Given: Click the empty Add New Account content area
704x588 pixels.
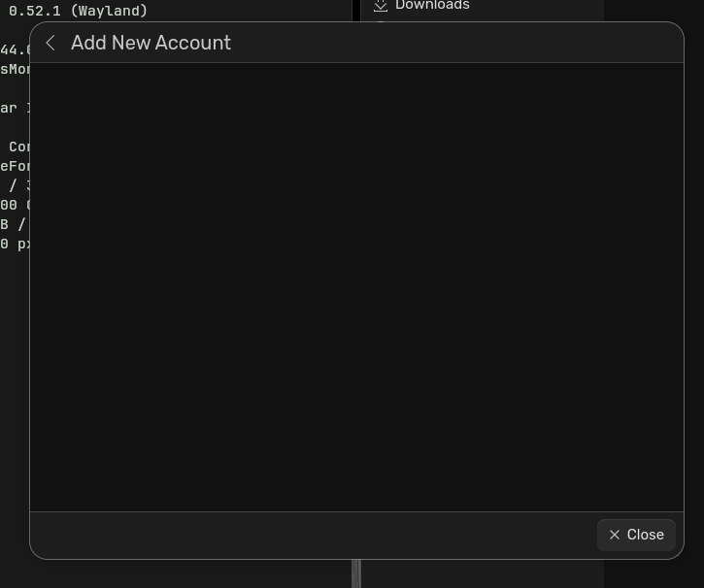Looking at the screenshot, I should click(x=356, y=286).
